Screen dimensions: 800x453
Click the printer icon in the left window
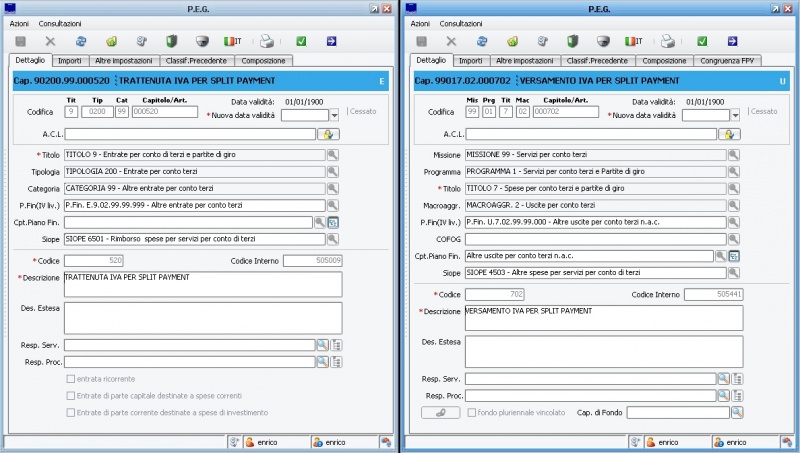(267, 41)
